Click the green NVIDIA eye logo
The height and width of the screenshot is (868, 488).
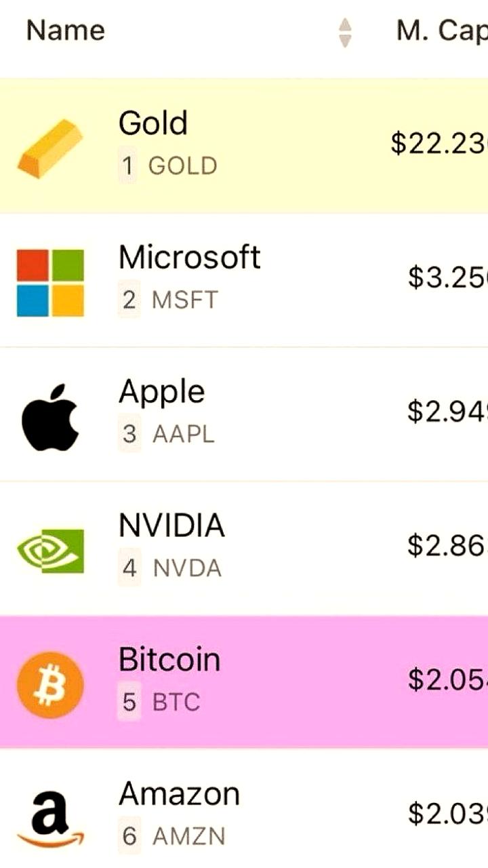click(50, 551)
